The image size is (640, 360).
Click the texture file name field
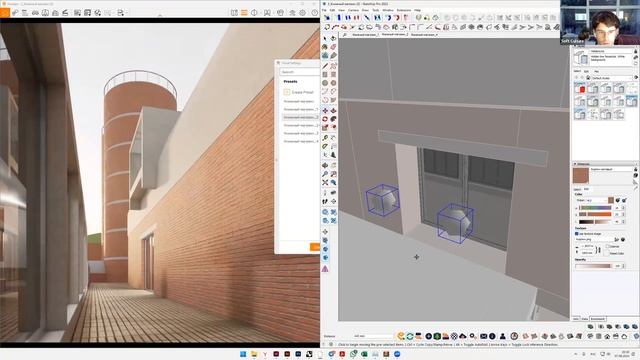[x=595, y=240]
